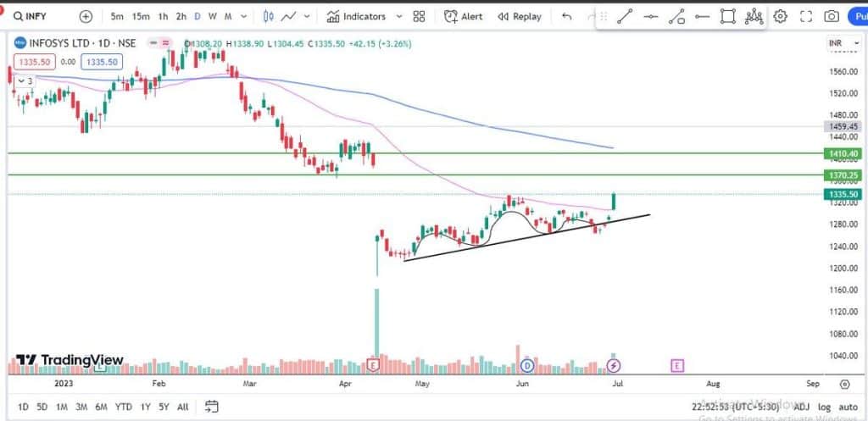Open the chart type dropdown arrow
Screen dimensions: 868x421
(305, 17)
